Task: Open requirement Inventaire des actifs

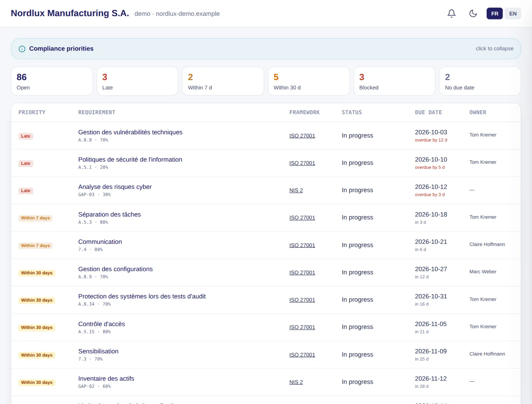Action: [106, 379]
